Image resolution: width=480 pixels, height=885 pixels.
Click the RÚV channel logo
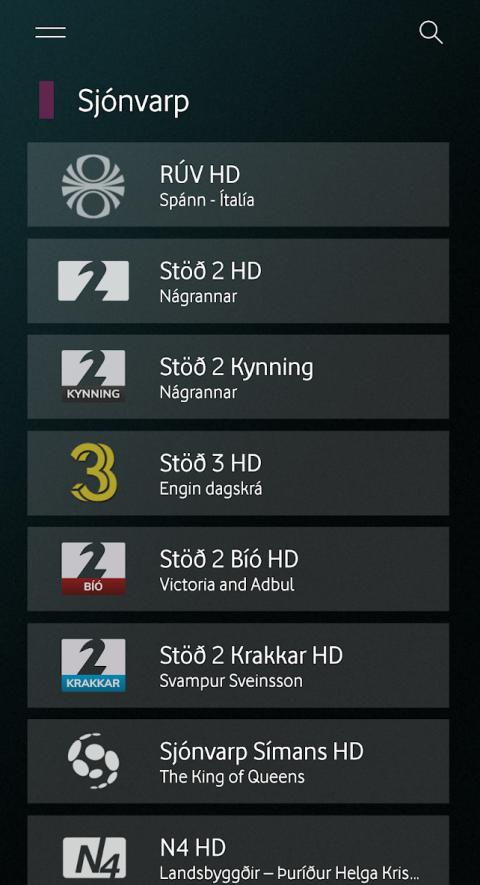tap(93, 186)
